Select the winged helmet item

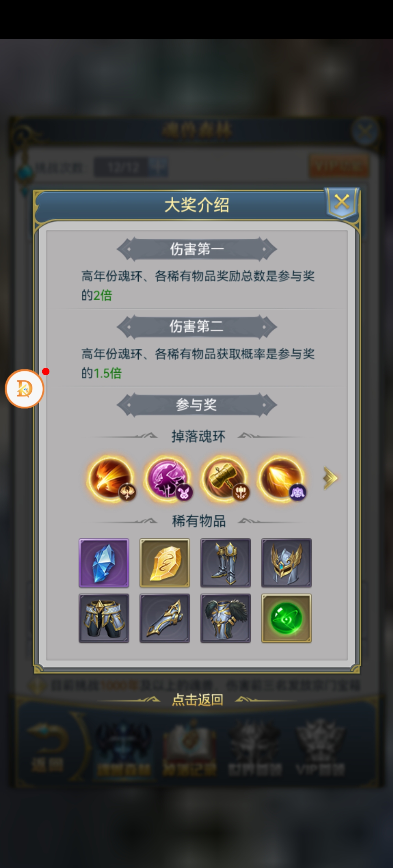286,563
